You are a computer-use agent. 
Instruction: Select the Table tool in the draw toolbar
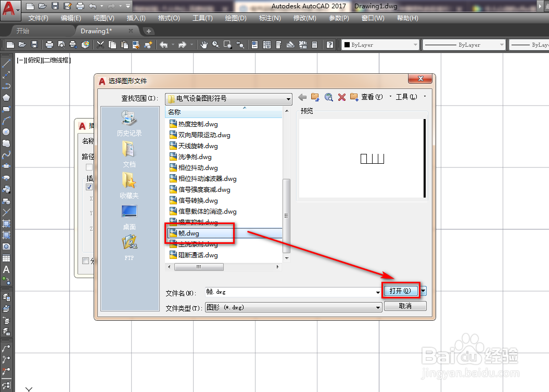(6, 258)
